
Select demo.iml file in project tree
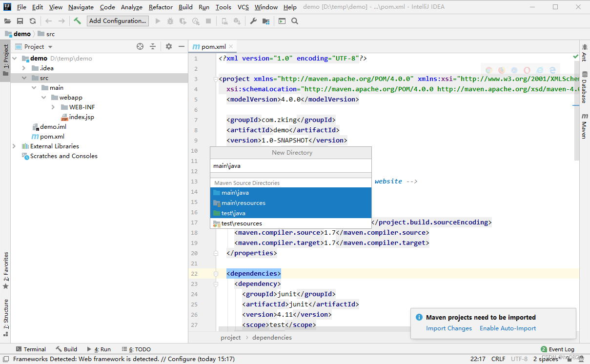49,127
